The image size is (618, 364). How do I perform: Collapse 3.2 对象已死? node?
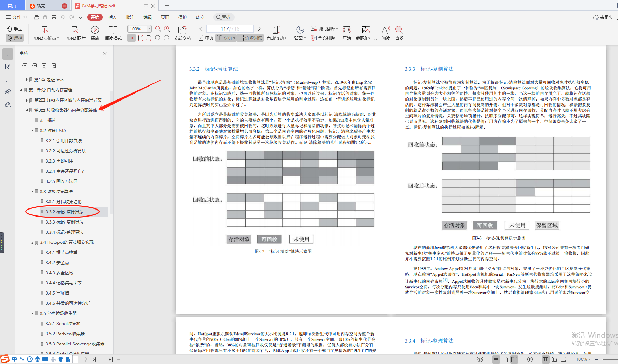[32, 130]
